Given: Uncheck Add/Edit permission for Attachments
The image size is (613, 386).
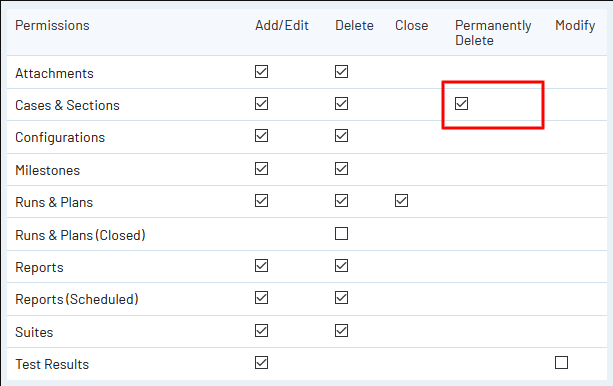Looking at the screenshot, I should click(x=261, y=72).
